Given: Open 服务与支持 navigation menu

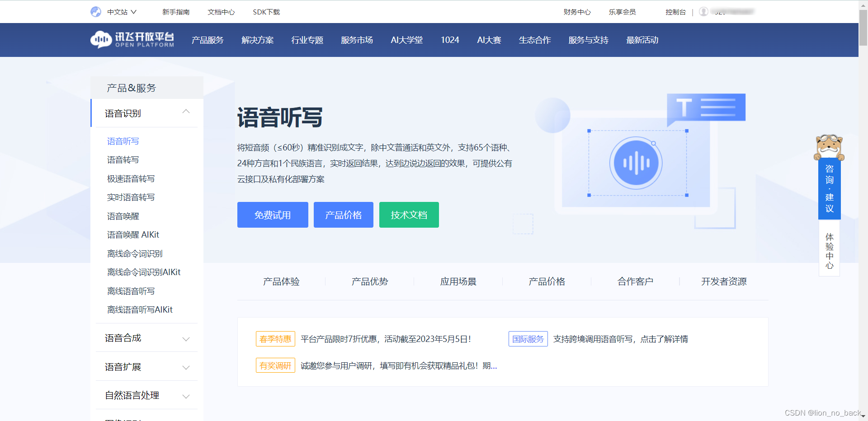Looking at the screenshot, I should (x=588, y=40).
